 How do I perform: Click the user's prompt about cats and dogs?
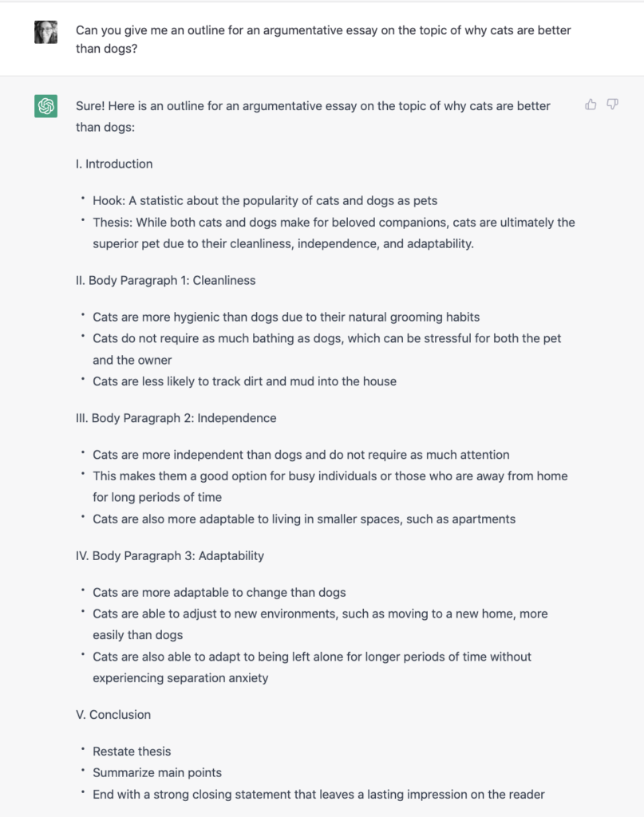323,40
